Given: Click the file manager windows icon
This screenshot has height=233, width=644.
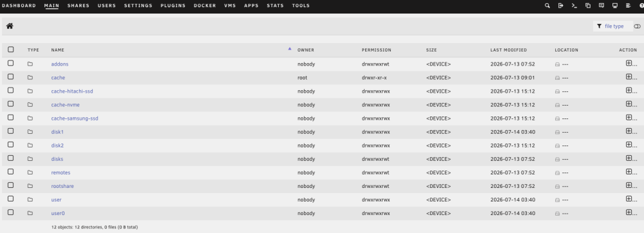Looking at the screenshot, I should click(588, 6).
